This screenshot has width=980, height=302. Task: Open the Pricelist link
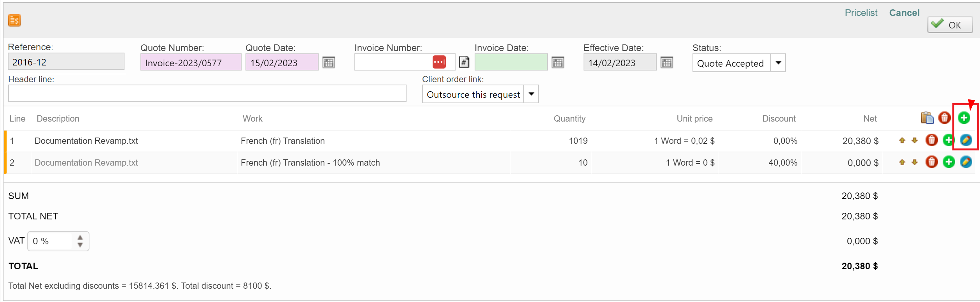861,13
